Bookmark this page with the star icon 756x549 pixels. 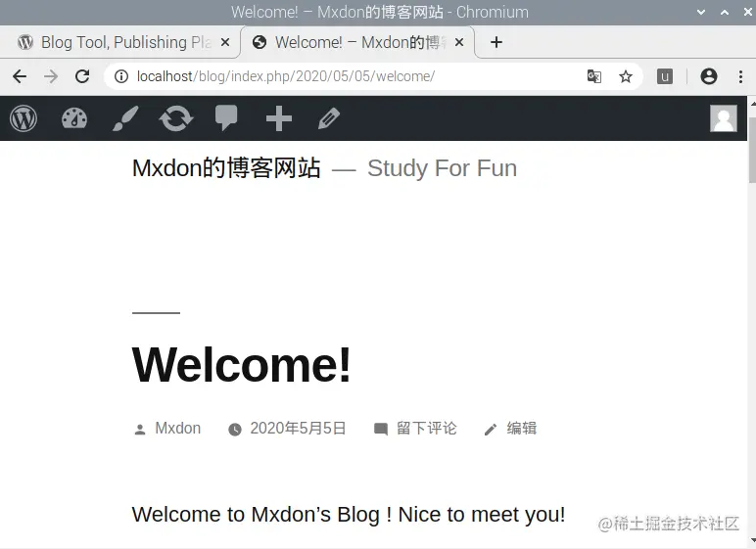[626, 76]
